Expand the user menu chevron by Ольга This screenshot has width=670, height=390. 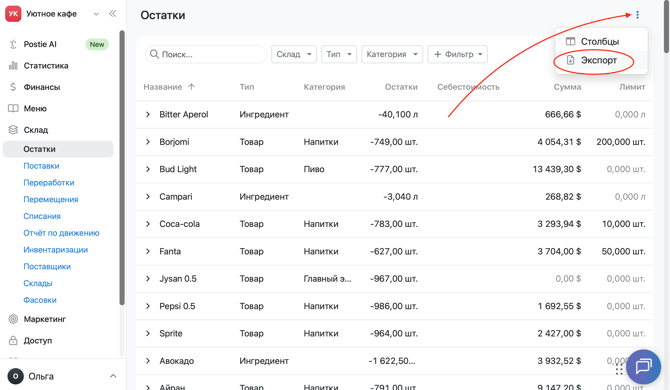(x=113, y=376)
